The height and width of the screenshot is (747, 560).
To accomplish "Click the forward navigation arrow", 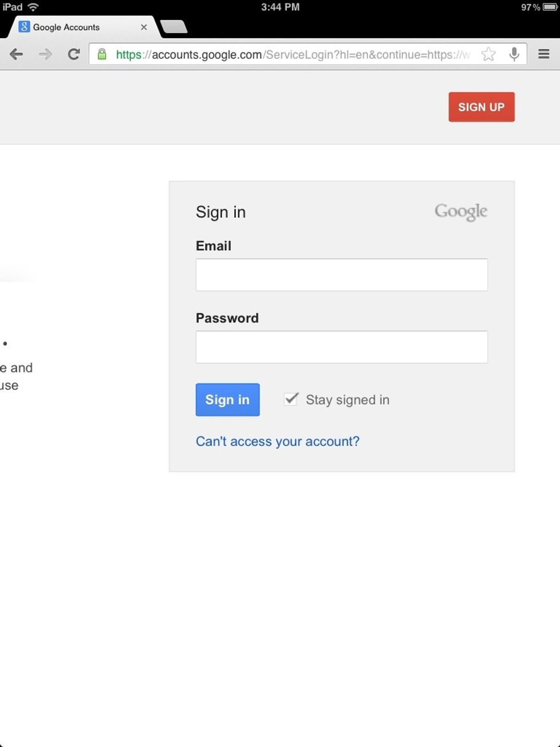I will [x=45, y=54].
